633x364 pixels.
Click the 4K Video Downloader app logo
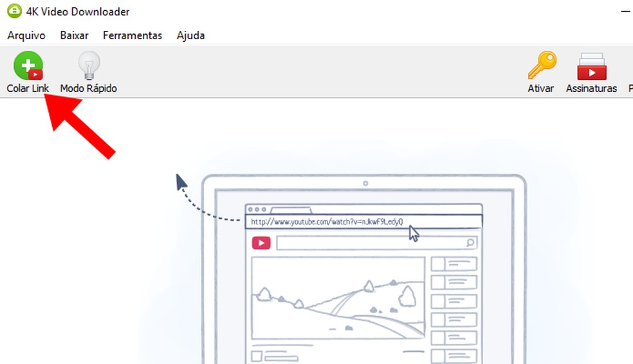click(15, 11)
